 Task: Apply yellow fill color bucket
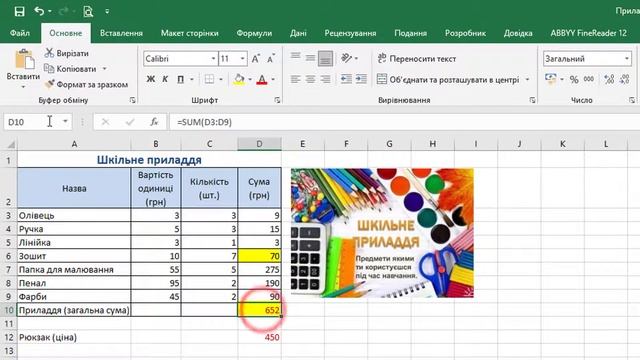(239, 79)
